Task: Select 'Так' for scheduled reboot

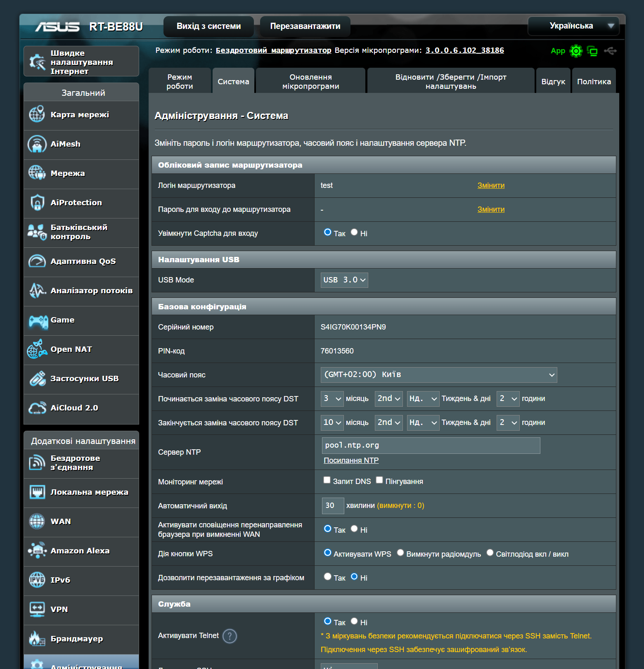Action: [328, 576]
